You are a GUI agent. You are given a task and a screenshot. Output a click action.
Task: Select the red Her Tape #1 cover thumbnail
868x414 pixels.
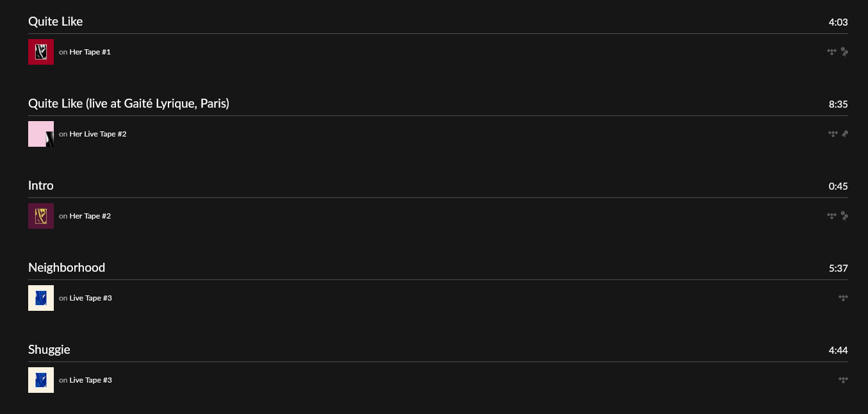point(41,52)
